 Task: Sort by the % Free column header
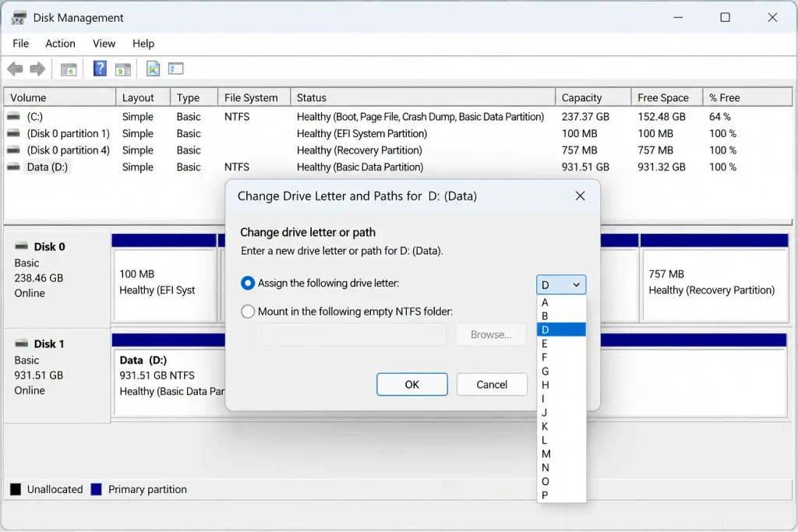coord(747,97)
